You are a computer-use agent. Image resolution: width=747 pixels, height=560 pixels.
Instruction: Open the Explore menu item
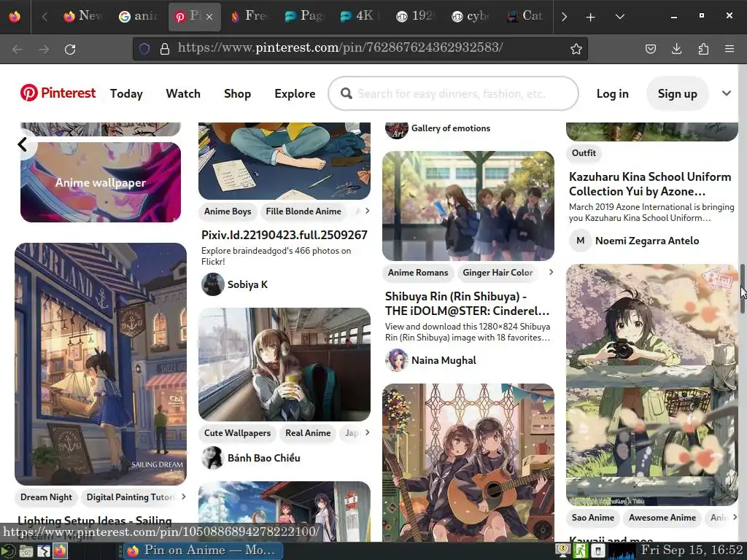point(295,93)
